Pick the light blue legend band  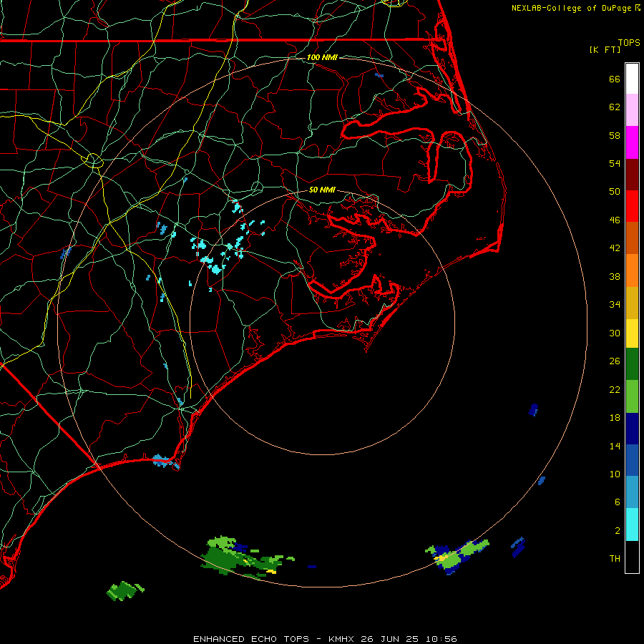tap(632, 492)
